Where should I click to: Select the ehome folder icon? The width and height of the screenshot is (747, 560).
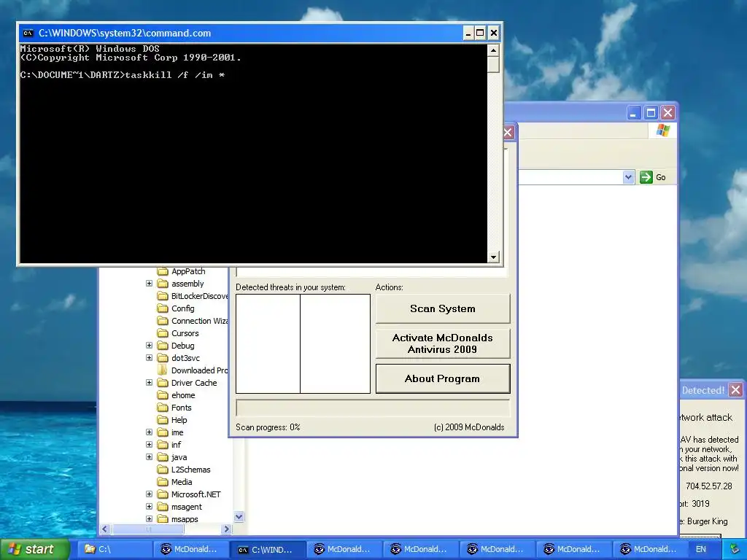point(163,395)
